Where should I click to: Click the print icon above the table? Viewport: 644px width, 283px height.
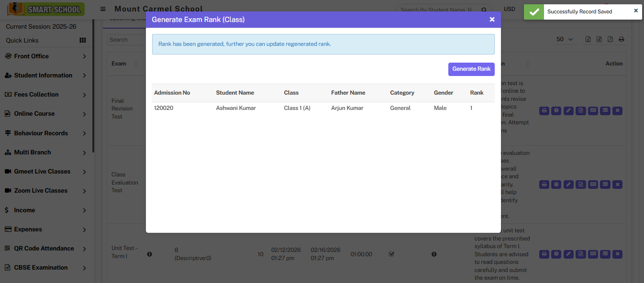[621, 39]
